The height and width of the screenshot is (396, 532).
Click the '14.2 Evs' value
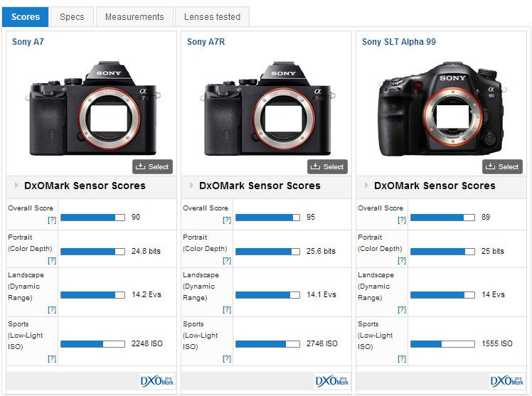147,294
